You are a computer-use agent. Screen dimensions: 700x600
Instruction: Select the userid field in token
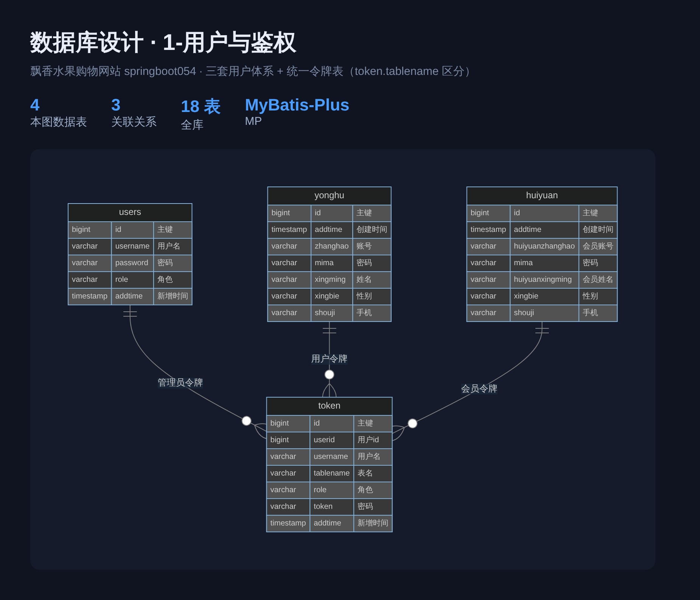(x=332, y=440)
